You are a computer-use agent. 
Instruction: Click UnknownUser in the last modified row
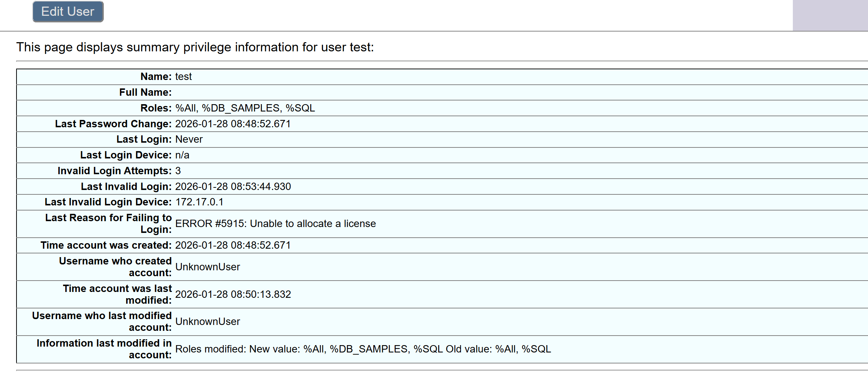[x=208, y=322]
